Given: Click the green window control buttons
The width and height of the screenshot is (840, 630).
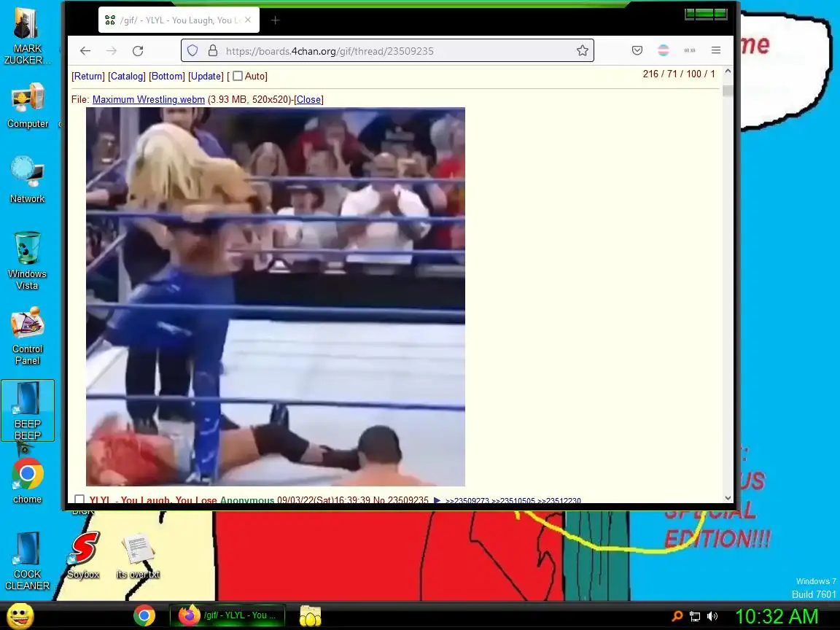Looking at the screenshot, I should [x=706, y=14].
